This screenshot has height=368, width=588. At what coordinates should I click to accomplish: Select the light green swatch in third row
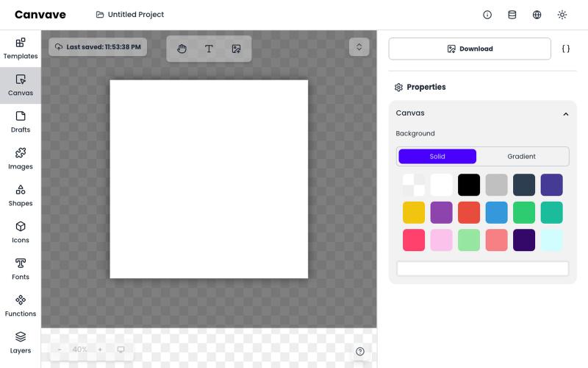point(469,240)
